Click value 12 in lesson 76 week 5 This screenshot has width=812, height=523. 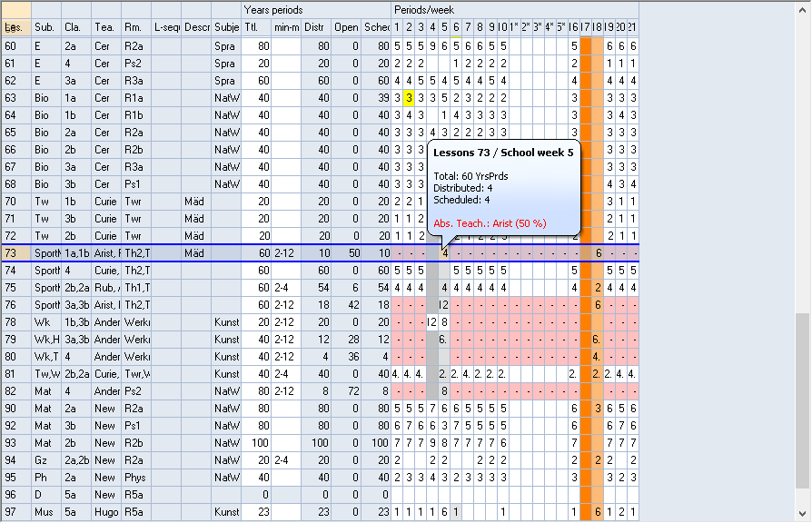point(444,305)
